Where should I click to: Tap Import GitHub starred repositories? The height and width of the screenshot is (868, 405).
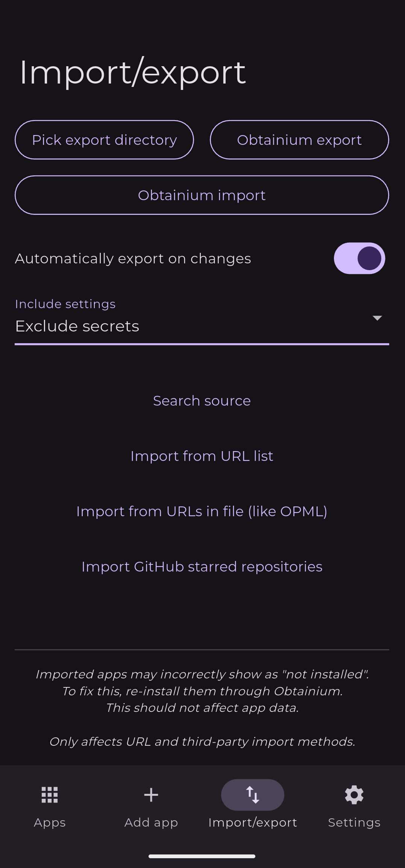coord(202,567)
